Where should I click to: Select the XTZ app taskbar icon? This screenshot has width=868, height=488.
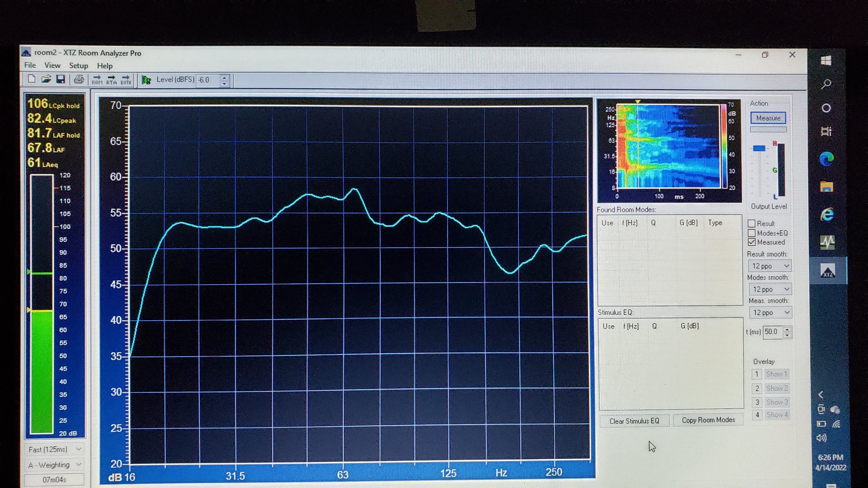[x=828, y=271]
